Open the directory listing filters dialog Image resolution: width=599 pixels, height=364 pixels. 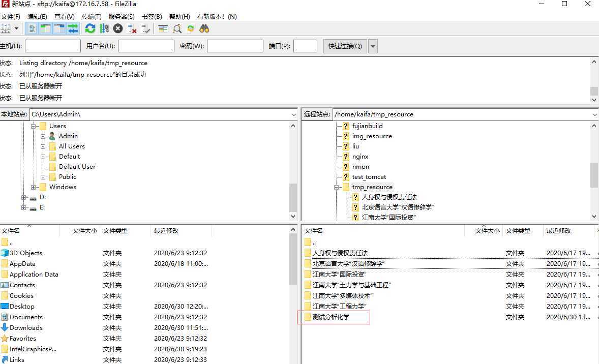pyautogui.click(x=163, y=28)
